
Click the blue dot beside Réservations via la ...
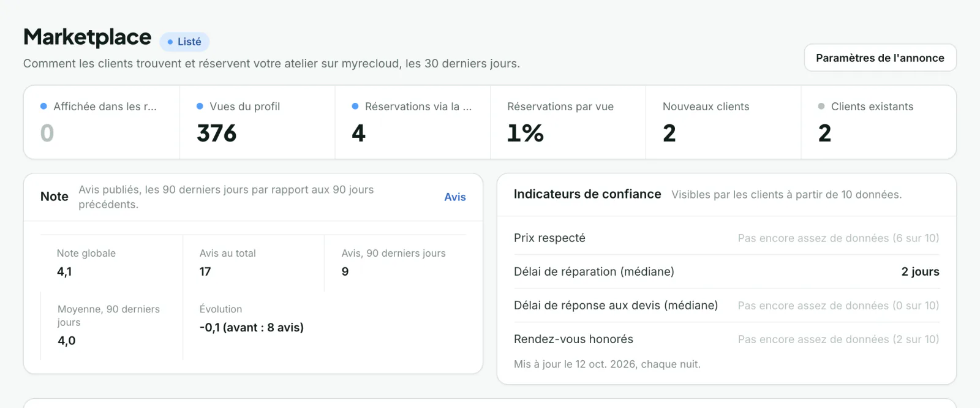tap(355, 106)
